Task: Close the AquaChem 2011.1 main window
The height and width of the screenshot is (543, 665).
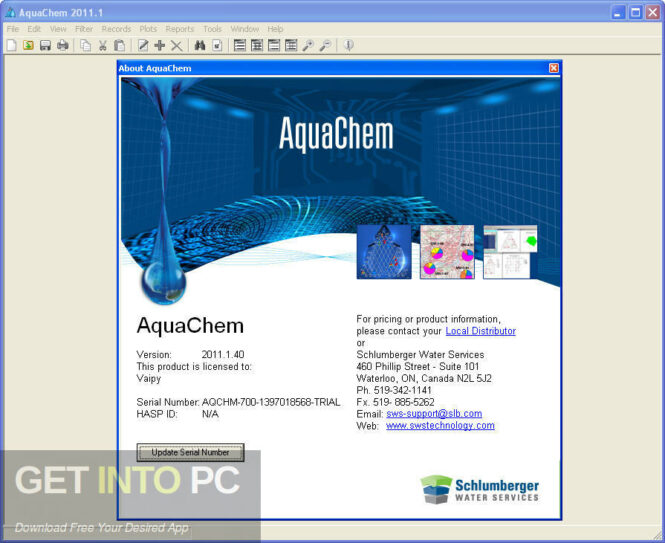Action: 653,12
